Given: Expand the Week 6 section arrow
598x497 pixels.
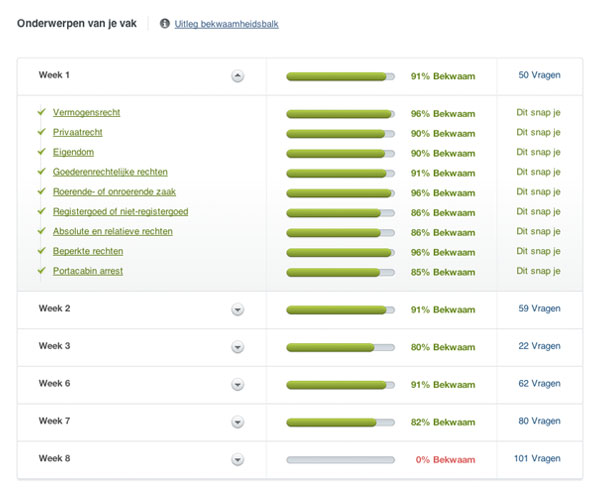Looking at the screenshot, I should (237, 384).
